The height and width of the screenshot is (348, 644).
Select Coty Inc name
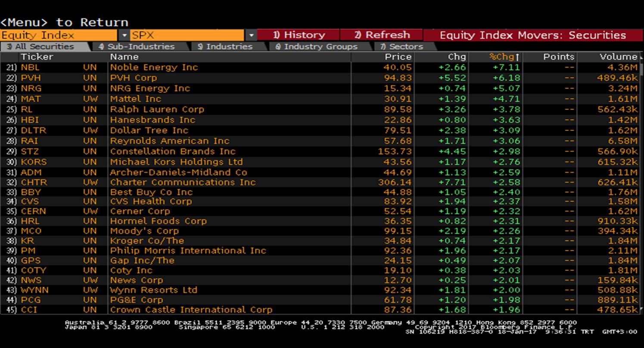pos(131,270)
